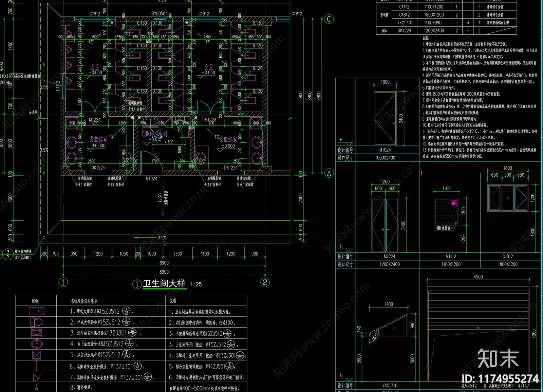Click the '消防救援窗口' label under M1112
Screen dimensions: 543x392
coord(445,228)
